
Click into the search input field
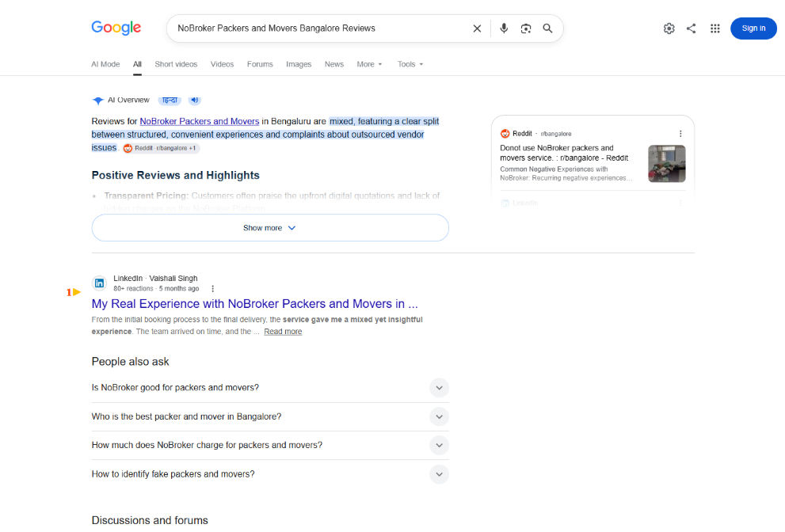320,28
